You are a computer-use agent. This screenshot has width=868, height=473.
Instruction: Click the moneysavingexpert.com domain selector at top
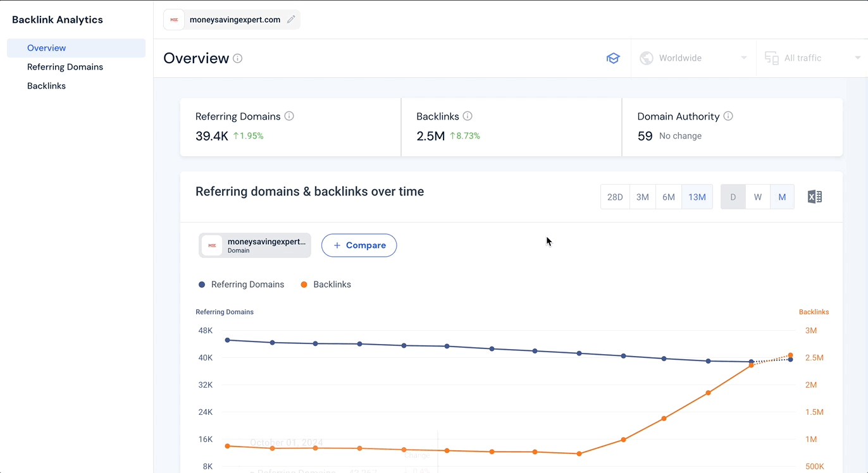232,20
